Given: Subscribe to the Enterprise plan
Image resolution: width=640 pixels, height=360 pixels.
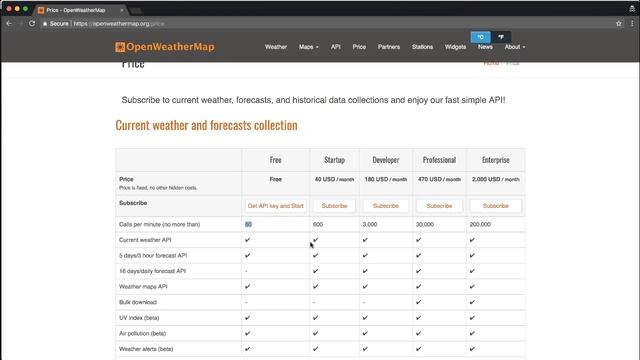Looking at the screenshot, I should [496, 206].
